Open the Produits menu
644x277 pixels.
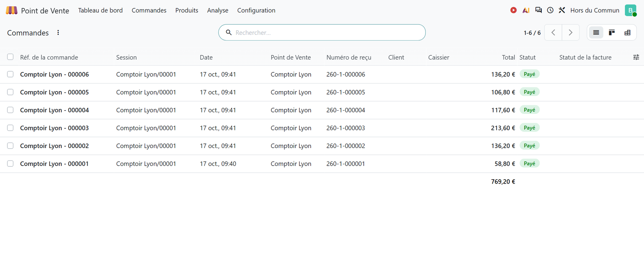tap(187, 10)
